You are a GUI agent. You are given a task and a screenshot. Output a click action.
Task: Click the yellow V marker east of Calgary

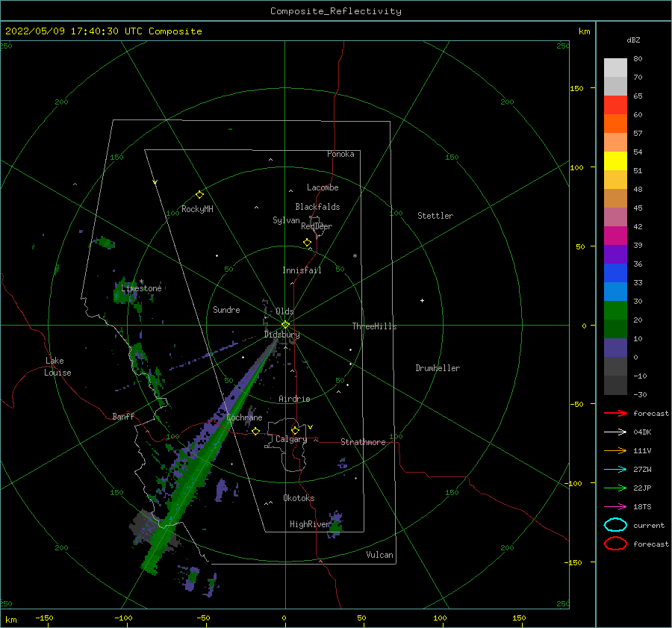pos(310,427)
